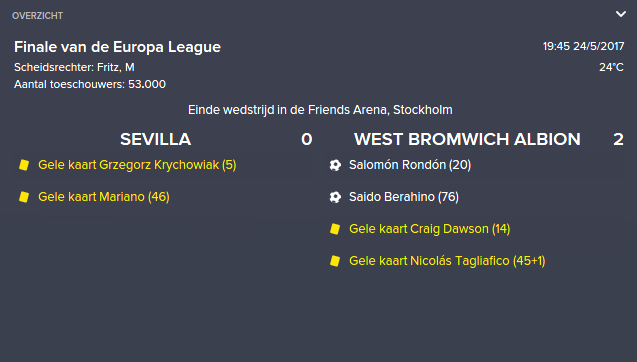Click Craig Dawson's yellow card icon

point(335,229)
